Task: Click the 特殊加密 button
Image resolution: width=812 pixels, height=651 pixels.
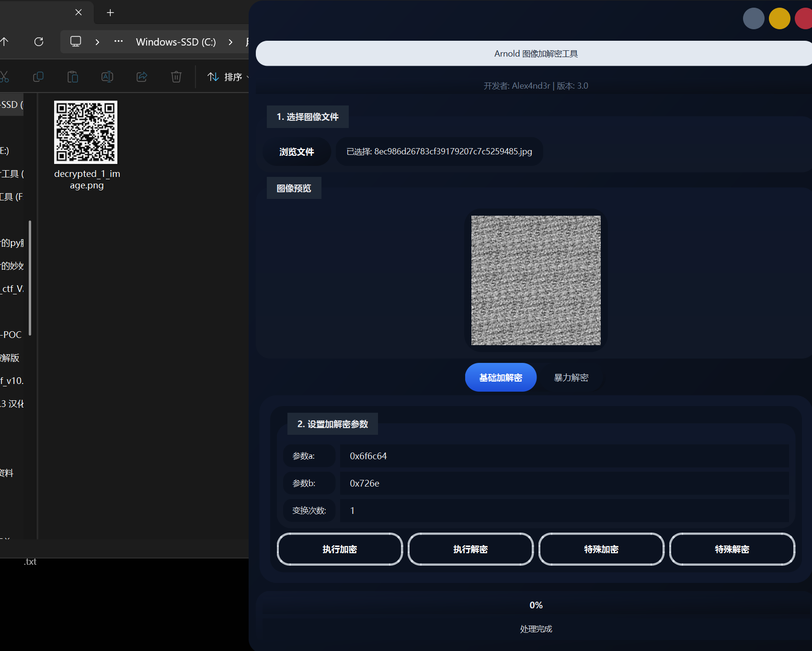Action: [x=601, y=549]
